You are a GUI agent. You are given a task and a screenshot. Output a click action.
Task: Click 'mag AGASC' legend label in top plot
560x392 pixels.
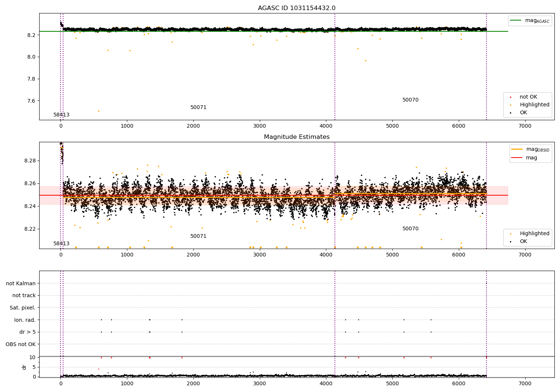[x=537, y=21]
